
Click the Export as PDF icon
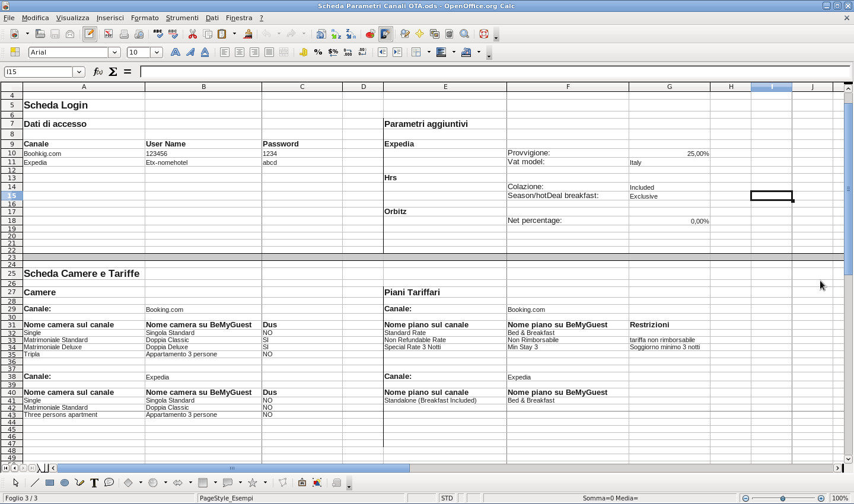tap(109, 34)
